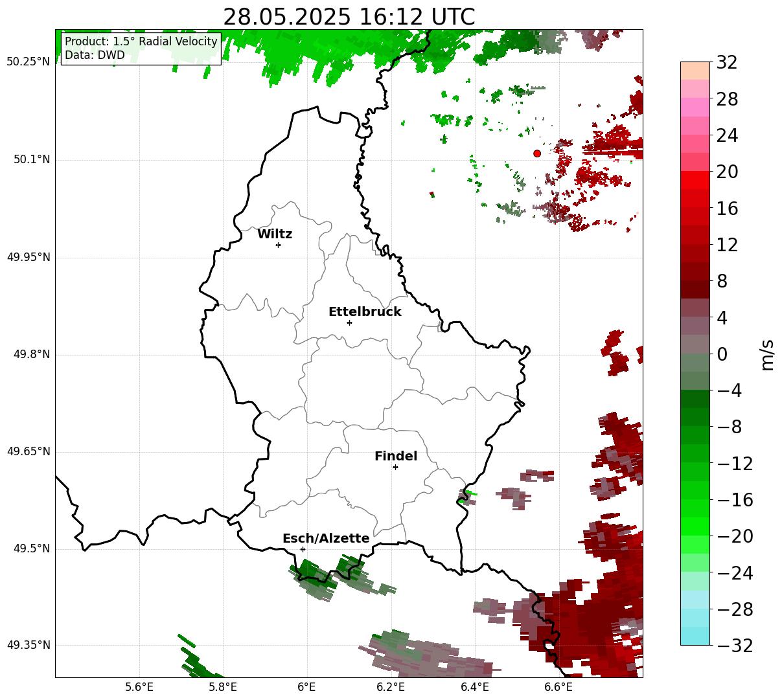Image resolution: width=782 pixels, height=700 pixels.
Task: Click the colorbar value 4
Action: point(722,318)
